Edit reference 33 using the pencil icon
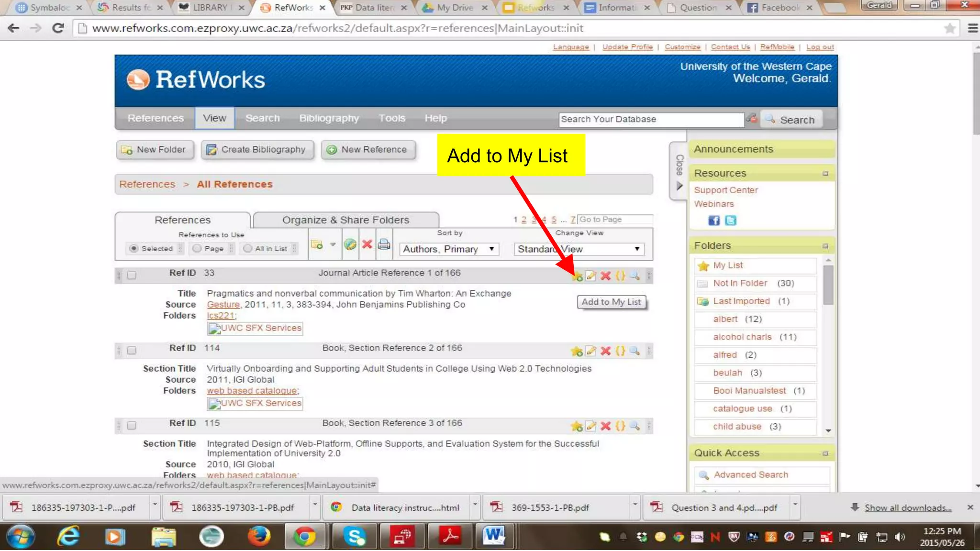 click(591, 276)
